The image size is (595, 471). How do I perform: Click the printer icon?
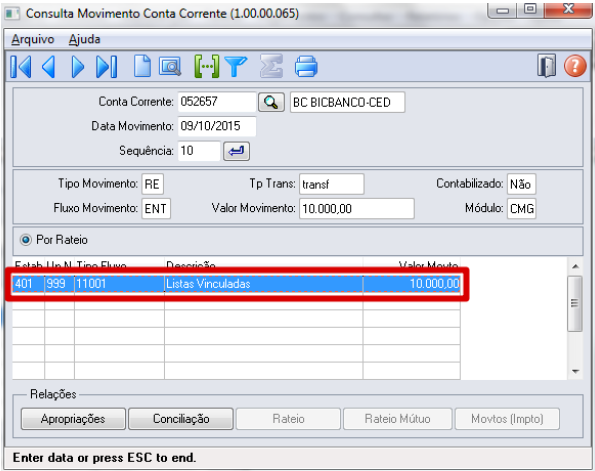tap(306, 66)
